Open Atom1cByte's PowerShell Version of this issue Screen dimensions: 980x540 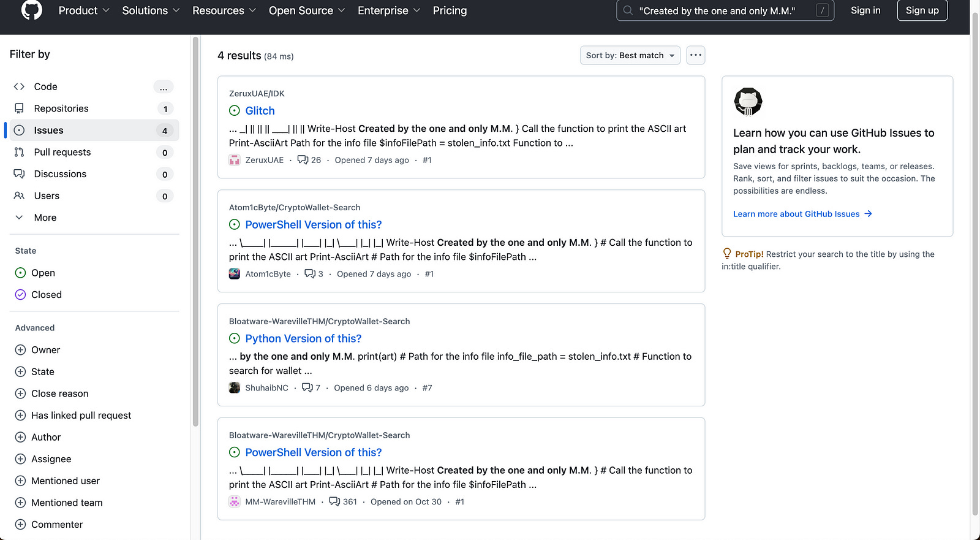(313, 225)
